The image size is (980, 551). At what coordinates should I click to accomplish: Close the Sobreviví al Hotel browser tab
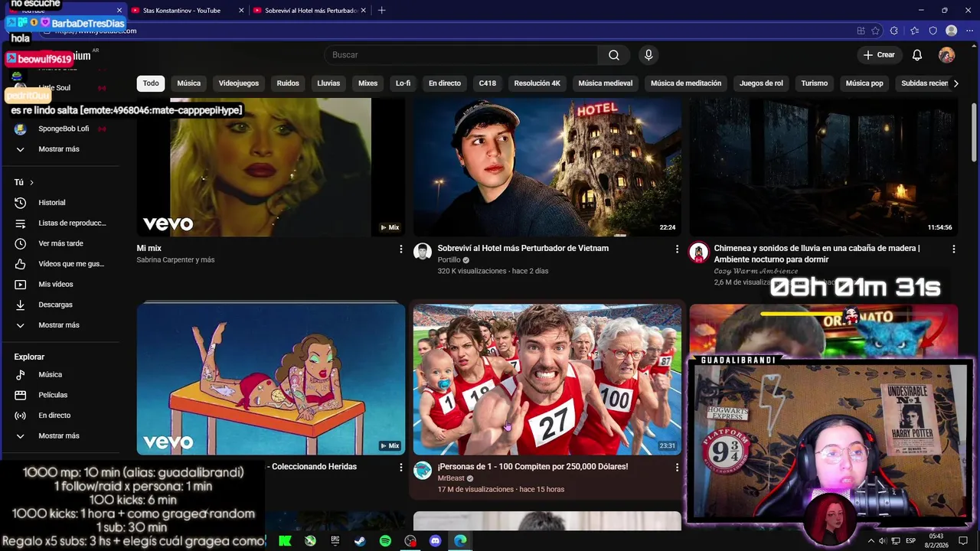pyautogui.click(x=364, y=10)
